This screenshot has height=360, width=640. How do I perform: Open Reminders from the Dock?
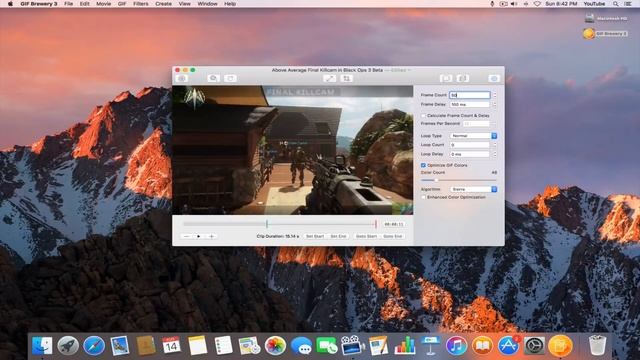click(x=223, y=346)
